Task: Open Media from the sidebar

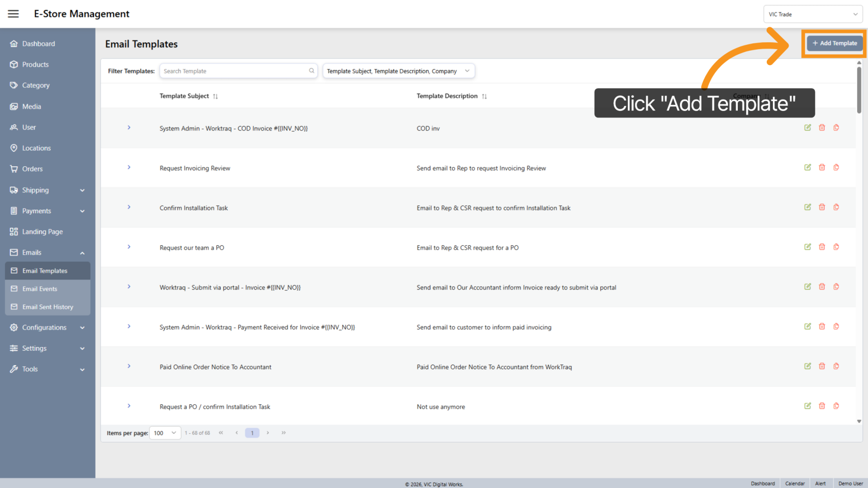Action: click(32, 106)
